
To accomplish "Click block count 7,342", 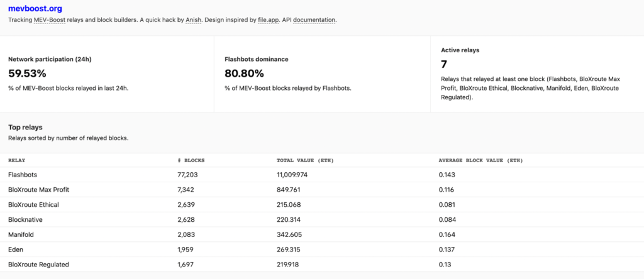I will pos(186,190).
